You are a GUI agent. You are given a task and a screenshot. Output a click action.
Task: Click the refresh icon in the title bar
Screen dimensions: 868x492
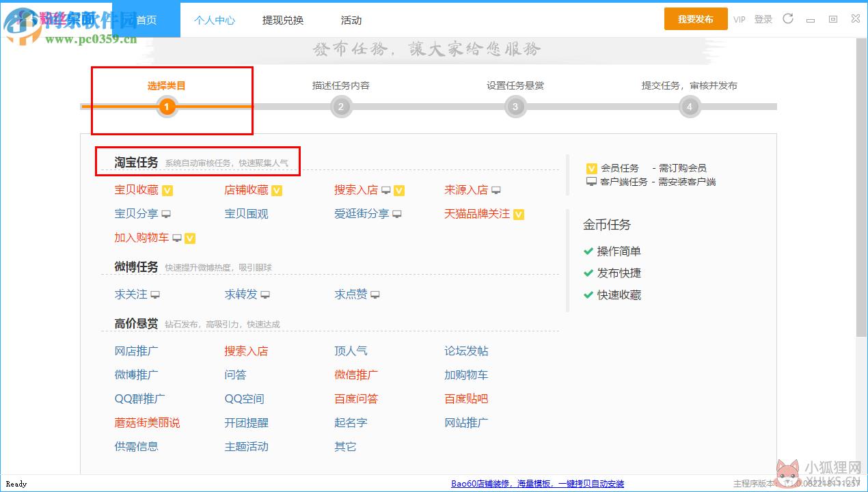click(x=788, y=19)
